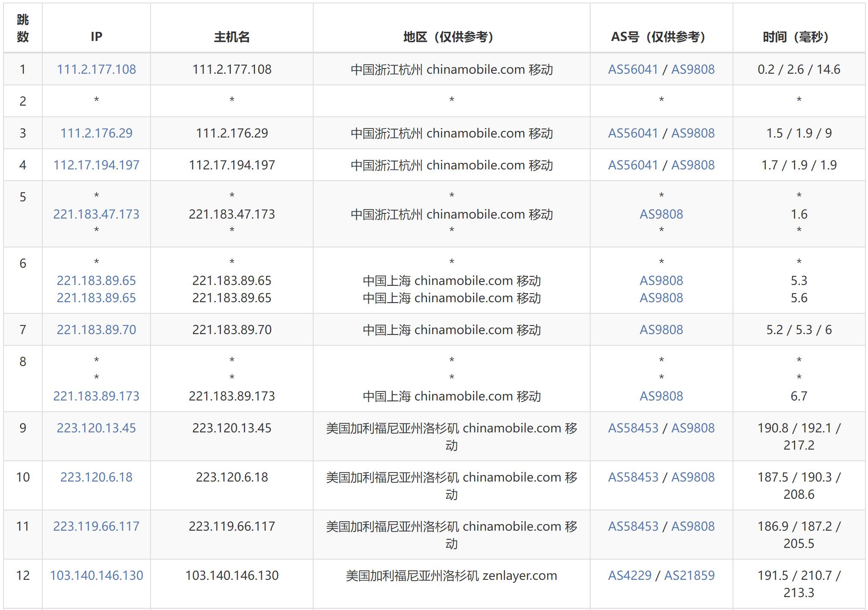Open the AS9808 link in hop 5
The image size is (868, 610).
click(661, 214)
